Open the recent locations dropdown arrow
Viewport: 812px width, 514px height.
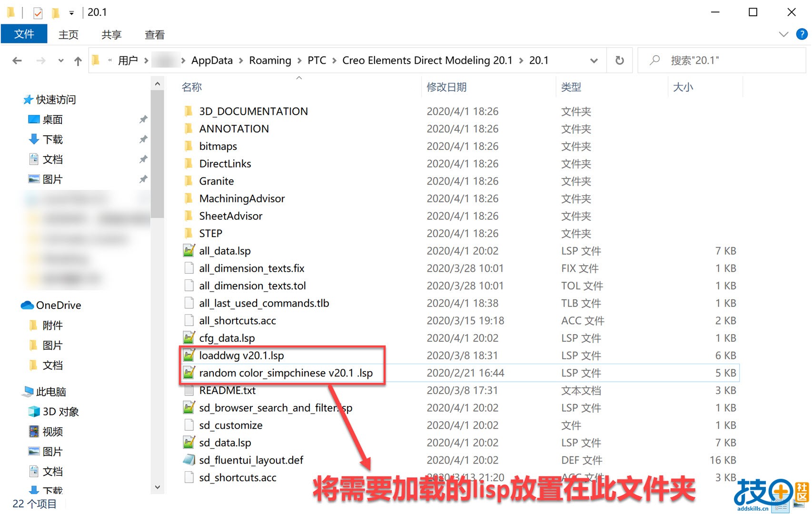pos(60,60)
